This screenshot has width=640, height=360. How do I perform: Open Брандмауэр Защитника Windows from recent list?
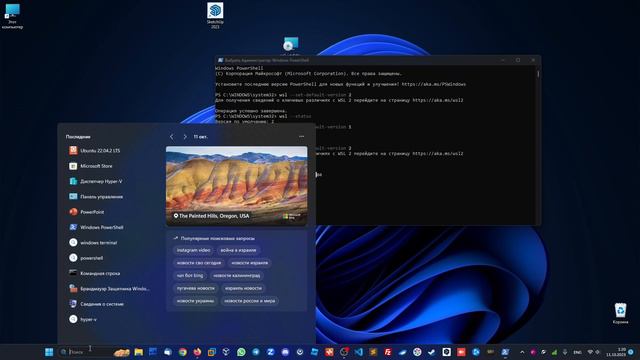[x=111, y=289]
